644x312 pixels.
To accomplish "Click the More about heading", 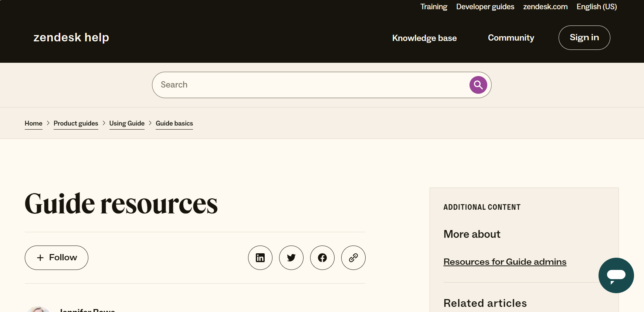I will click(x=472, y=234).
